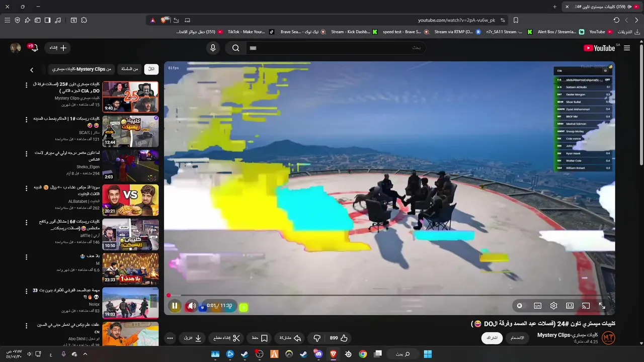Viewport: 644px width, 362px height.
Task: Open Mystery Clips channel name link
Action: click(568, 335)
